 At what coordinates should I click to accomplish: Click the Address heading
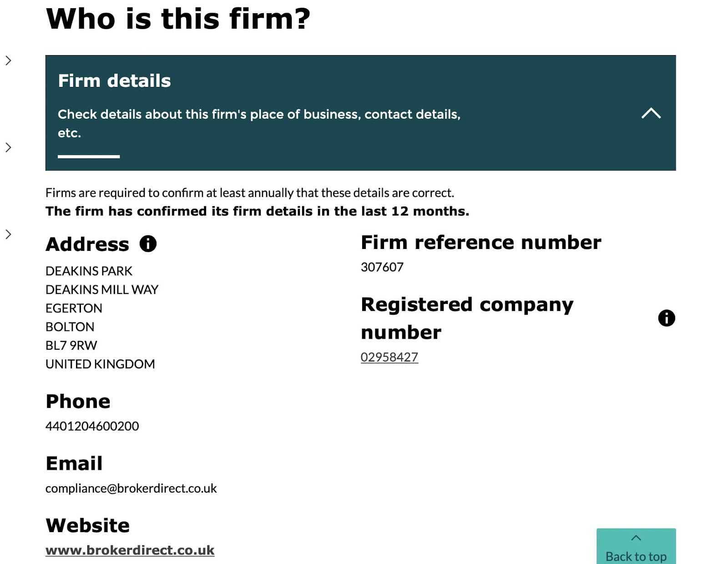[87, 244]
